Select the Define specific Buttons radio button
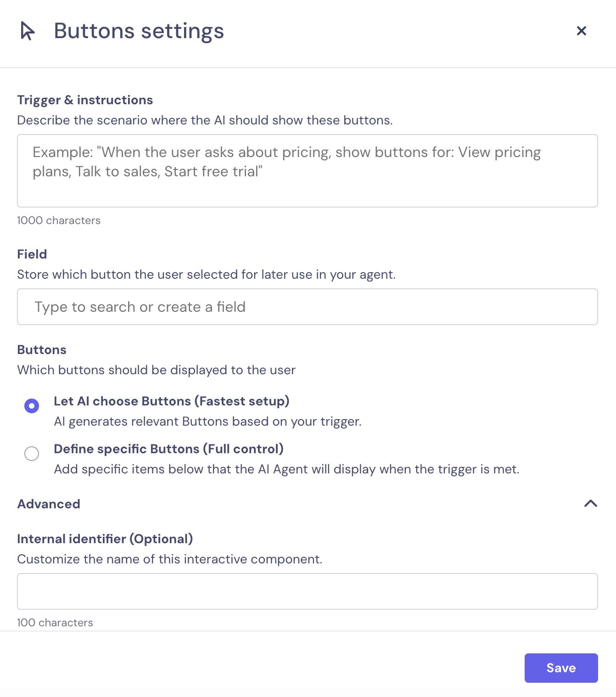 [x=32, y=454]
